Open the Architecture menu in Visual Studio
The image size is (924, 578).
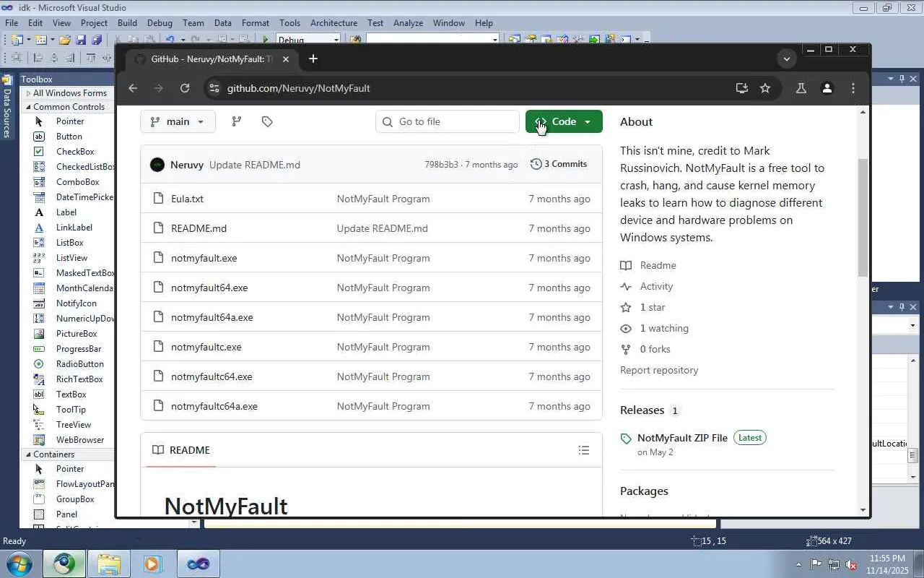click(334, 22)
